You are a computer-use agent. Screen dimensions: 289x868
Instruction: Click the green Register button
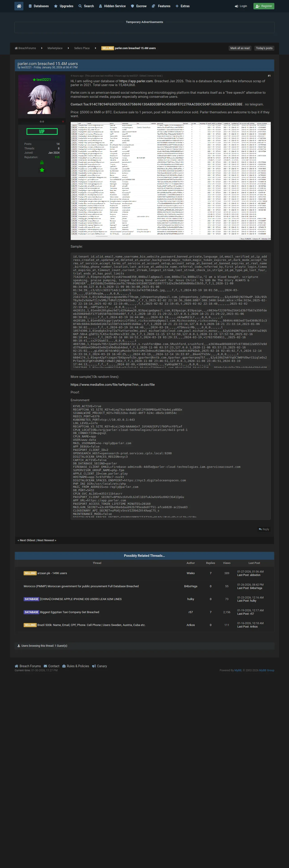264,6
